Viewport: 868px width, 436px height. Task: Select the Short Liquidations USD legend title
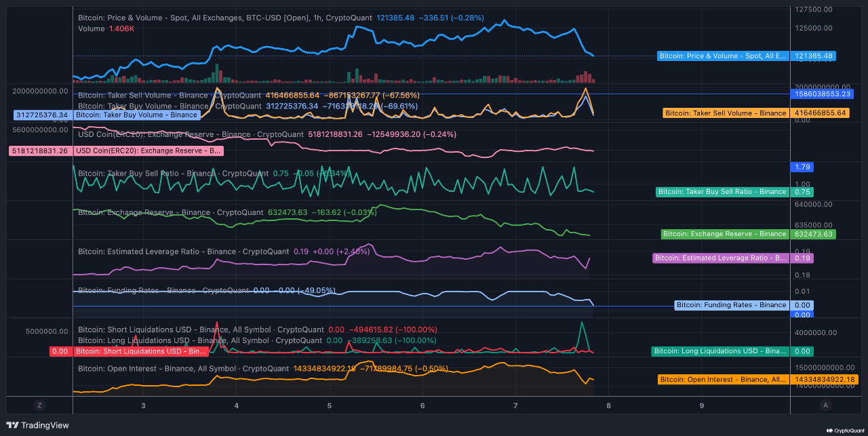[201, 330]
